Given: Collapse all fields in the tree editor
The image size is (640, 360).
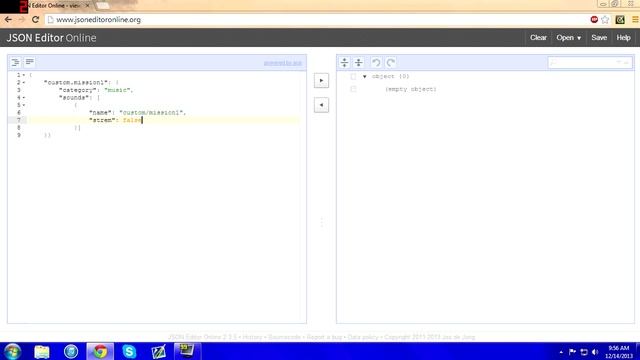Looking at the screenshot, I should point(358,62).
